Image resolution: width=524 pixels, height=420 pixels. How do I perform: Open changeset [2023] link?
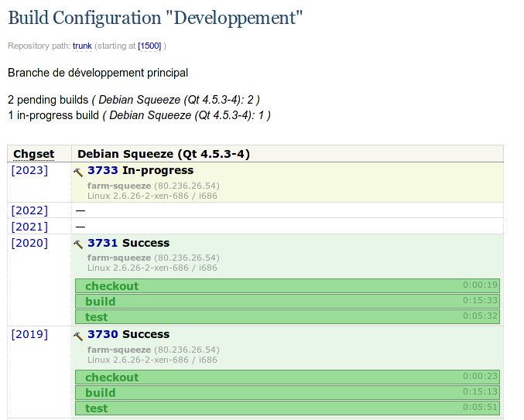pos(29,170)
